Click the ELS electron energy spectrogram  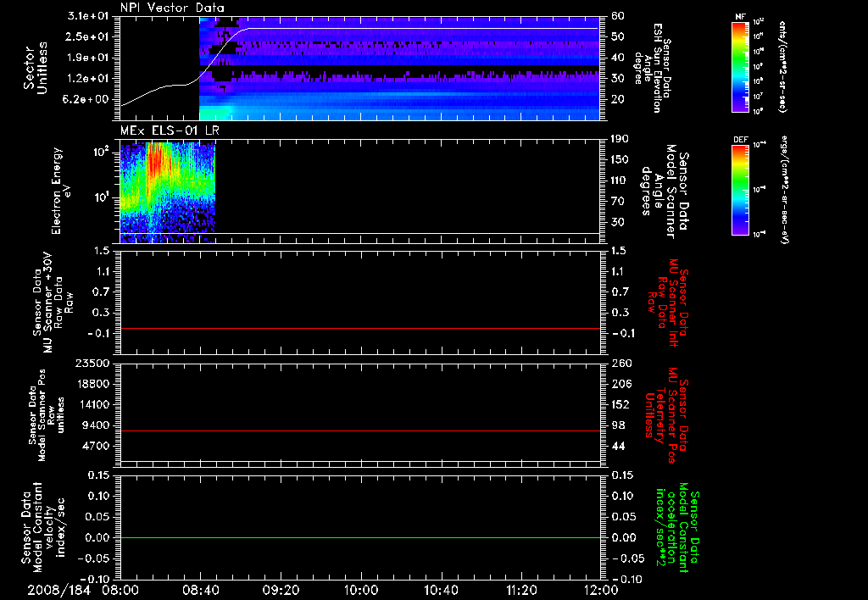[x=168, y=192]
